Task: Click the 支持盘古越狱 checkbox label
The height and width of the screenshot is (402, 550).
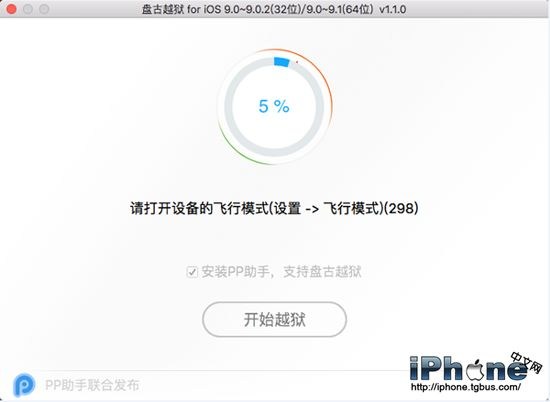Action: (322, 272)
